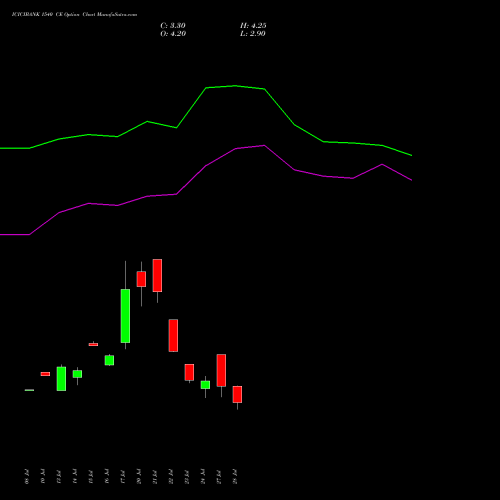Select the close value C: 3.30
The width and height of the screenshot is (500, 500).
(173, 26)
